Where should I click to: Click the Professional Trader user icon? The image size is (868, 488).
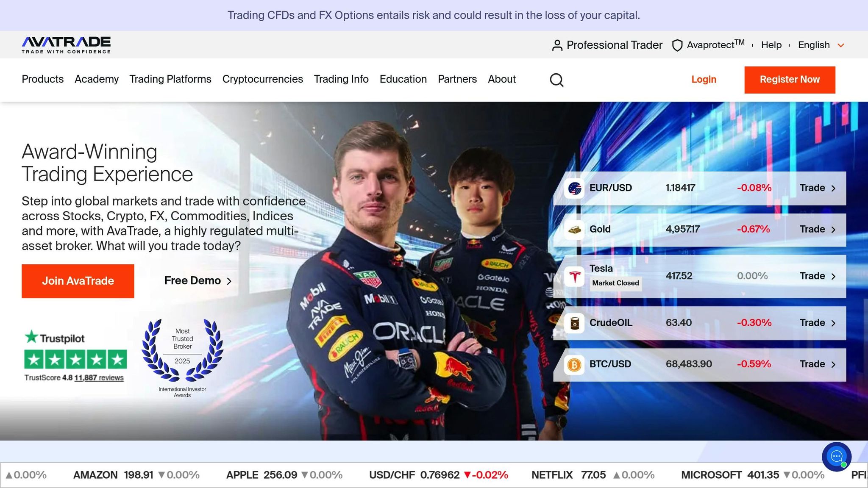(557, 45)
